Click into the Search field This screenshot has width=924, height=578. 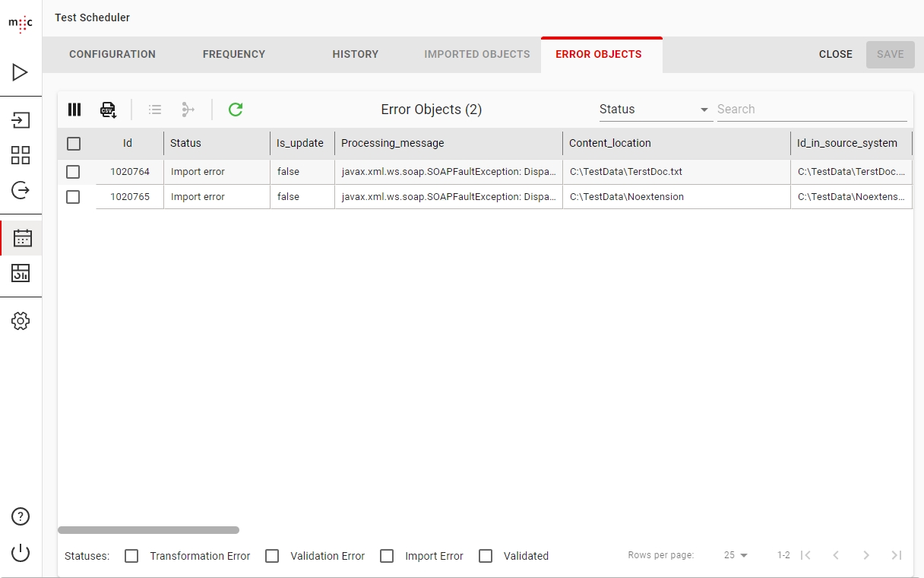[811, 110]
